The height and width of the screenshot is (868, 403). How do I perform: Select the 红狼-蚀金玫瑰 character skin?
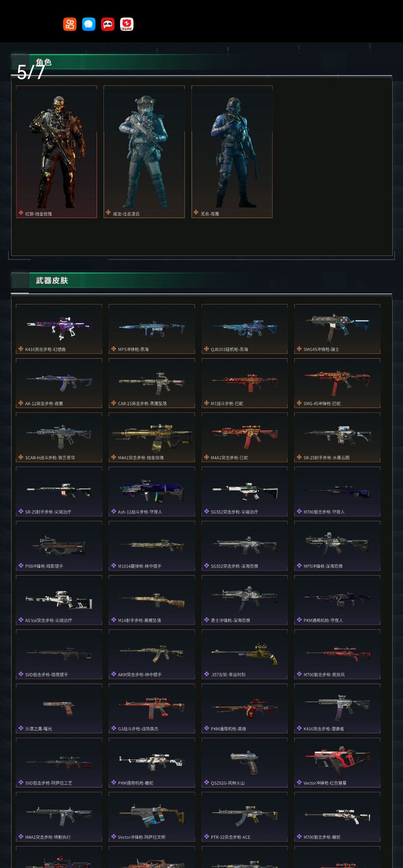(56, 152)
